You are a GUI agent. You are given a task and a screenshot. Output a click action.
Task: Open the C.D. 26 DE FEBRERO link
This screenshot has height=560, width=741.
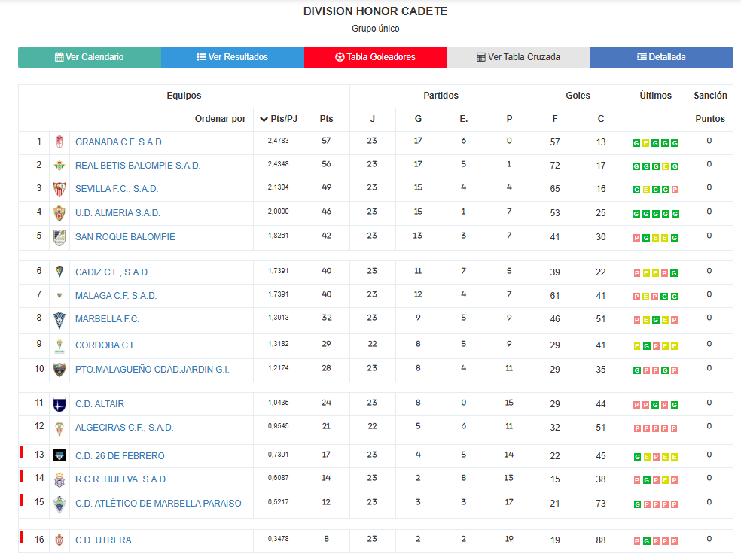(x=120, y=456)
